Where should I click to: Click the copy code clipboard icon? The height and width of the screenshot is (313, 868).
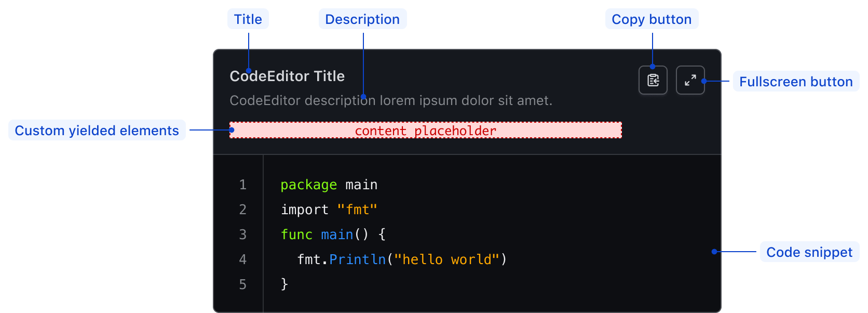coord(653,80)
